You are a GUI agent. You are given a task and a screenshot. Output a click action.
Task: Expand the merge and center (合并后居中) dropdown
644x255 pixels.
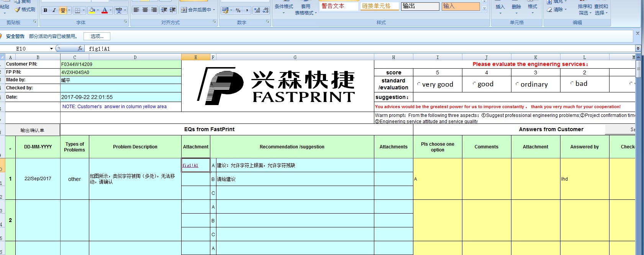point(214,10)
